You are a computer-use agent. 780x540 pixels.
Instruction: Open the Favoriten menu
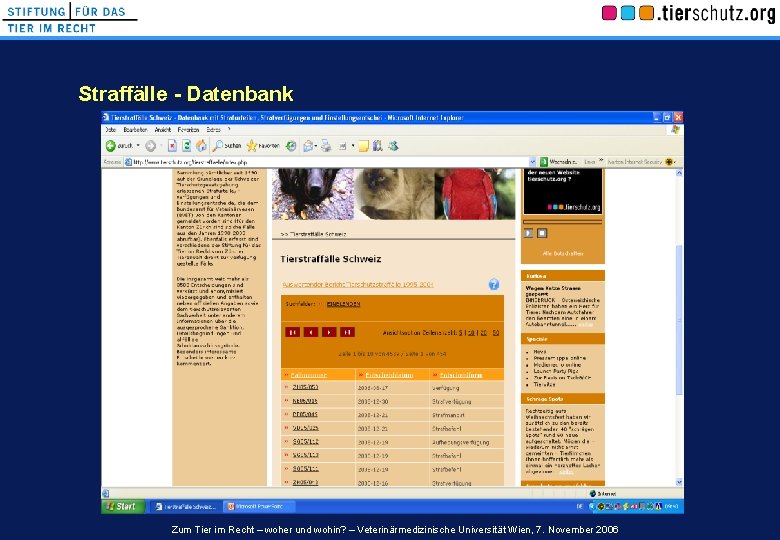pyautogui.click(x=189, y=129)
